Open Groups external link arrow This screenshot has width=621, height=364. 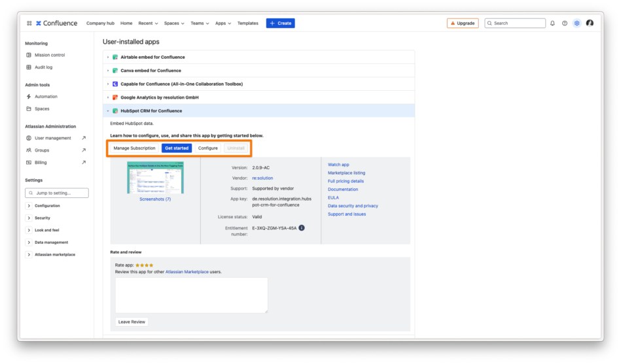pyautogui.click(x=84, y=150)
